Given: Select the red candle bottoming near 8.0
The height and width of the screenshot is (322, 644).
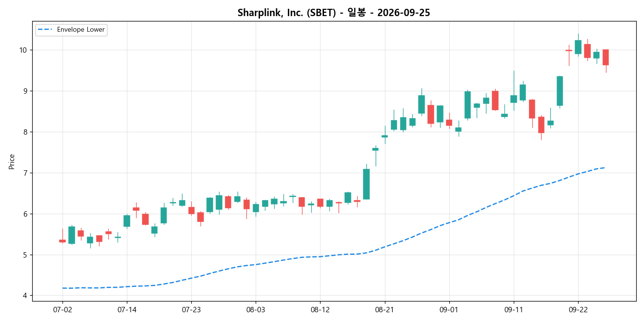Looking at the screenshot, I should click(541, 125).
